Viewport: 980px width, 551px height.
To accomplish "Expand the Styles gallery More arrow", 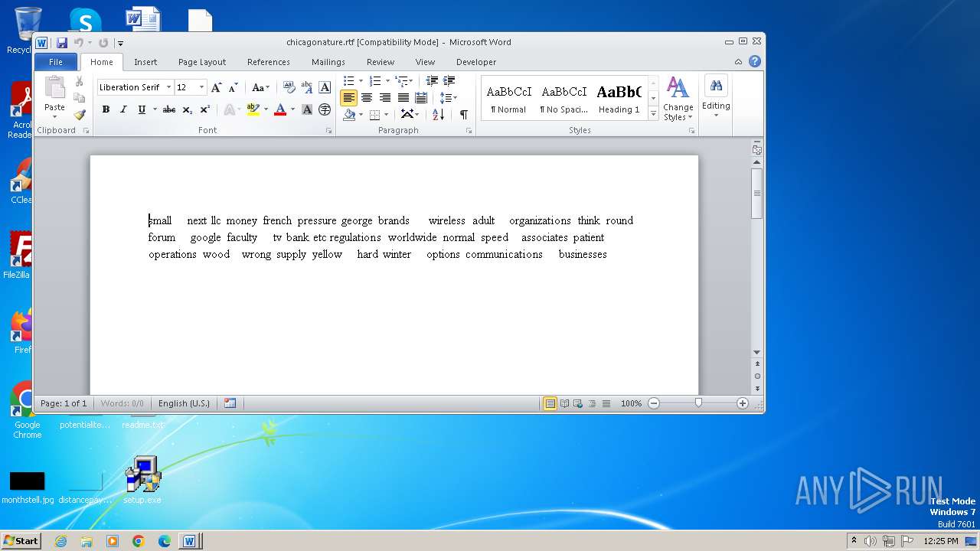I will pos(653,114).
